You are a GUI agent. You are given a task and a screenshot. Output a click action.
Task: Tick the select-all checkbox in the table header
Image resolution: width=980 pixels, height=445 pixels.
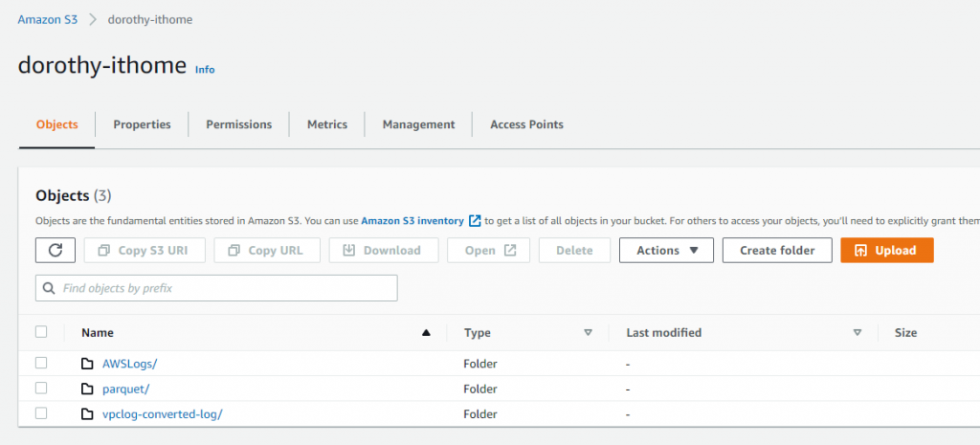[41, 332]
